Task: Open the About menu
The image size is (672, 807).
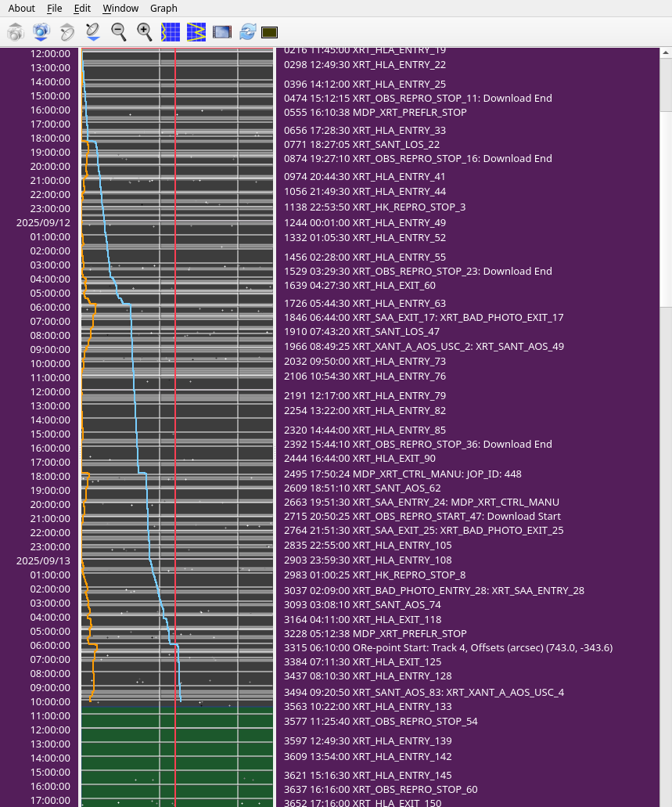Action: (21, 8)
